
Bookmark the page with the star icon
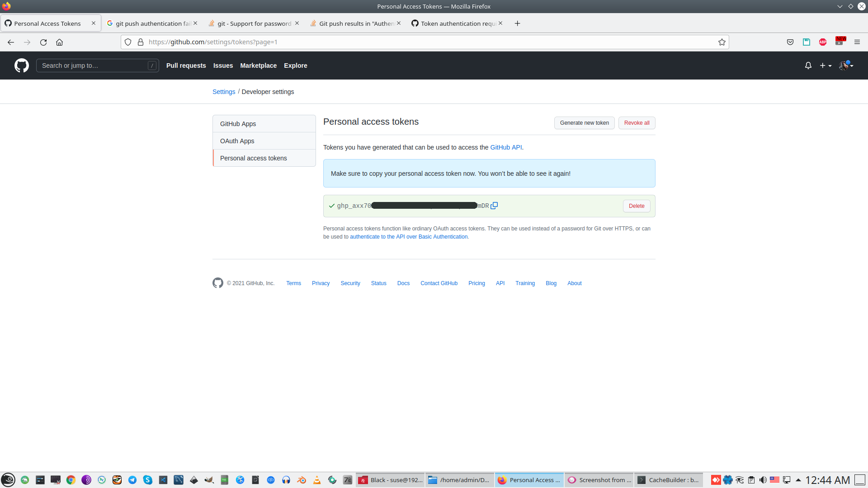(x=722, y=42)
